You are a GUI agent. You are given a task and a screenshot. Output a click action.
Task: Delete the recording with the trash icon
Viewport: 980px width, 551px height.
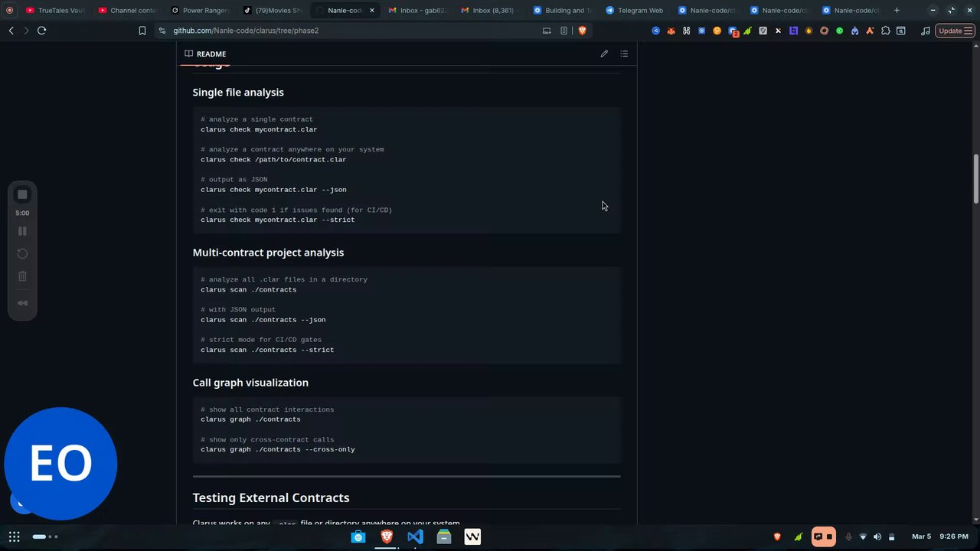tap(22, 276)
